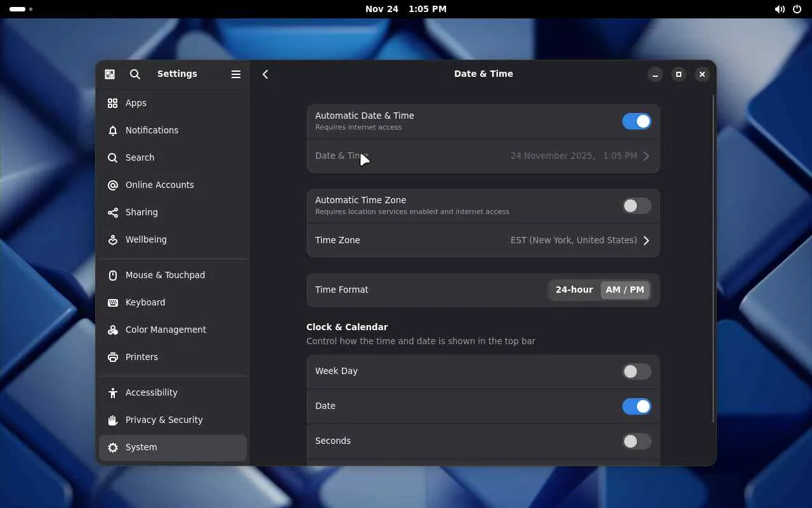Click the Time Zone row label
Viewport: 812px width, 508px height.
(337, 240)
